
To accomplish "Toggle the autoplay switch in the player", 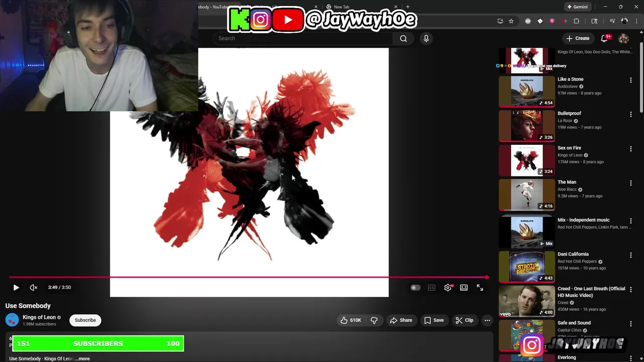I will pos(415,288).
